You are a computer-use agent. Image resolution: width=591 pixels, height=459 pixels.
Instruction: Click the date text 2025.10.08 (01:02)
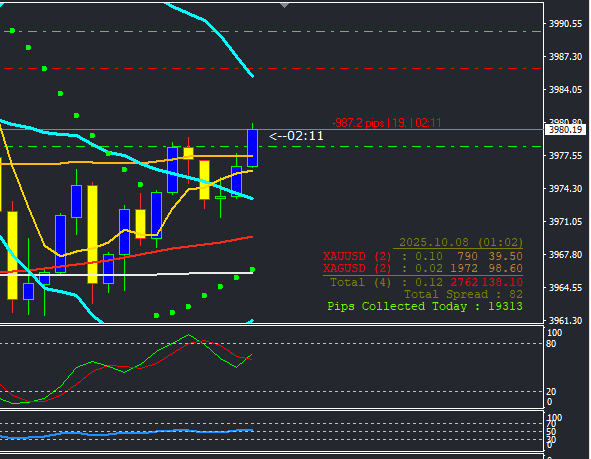click(x=461, y=242)
